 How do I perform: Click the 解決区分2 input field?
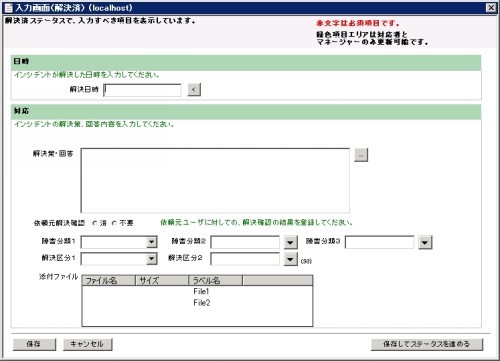[x=245, y=259]
